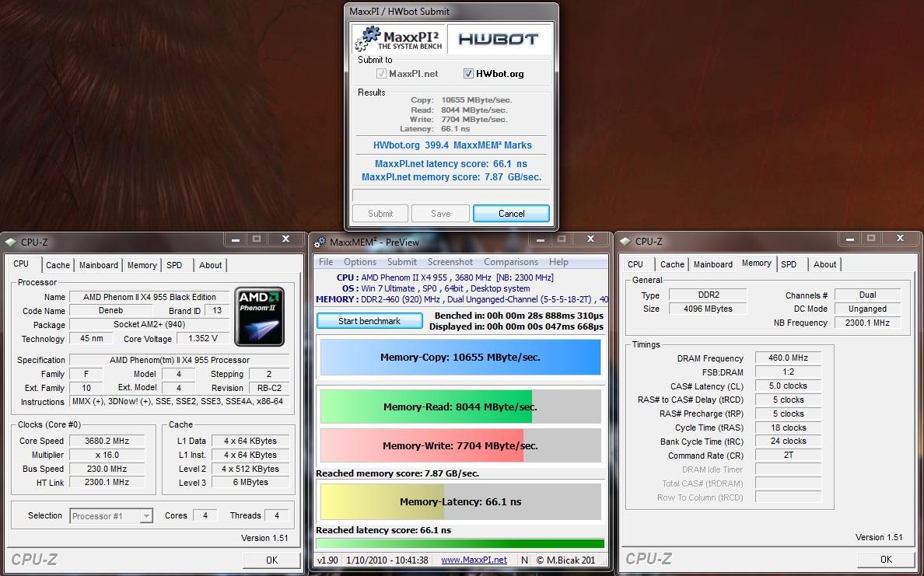The width and height of the screenshot is (924, 576).
Task: Click the date 1/10/2010 - 10:41:38 in status bar
Action: point(387,560)
